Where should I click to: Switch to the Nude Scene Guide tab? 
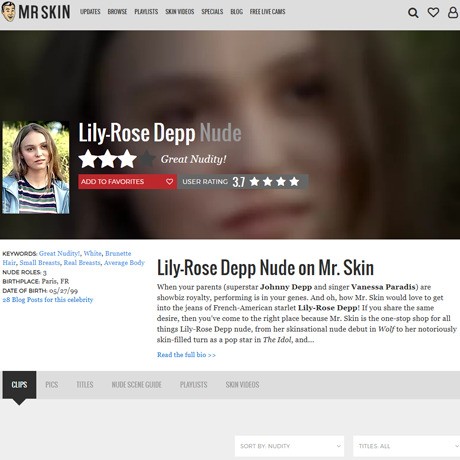point(136,385)
